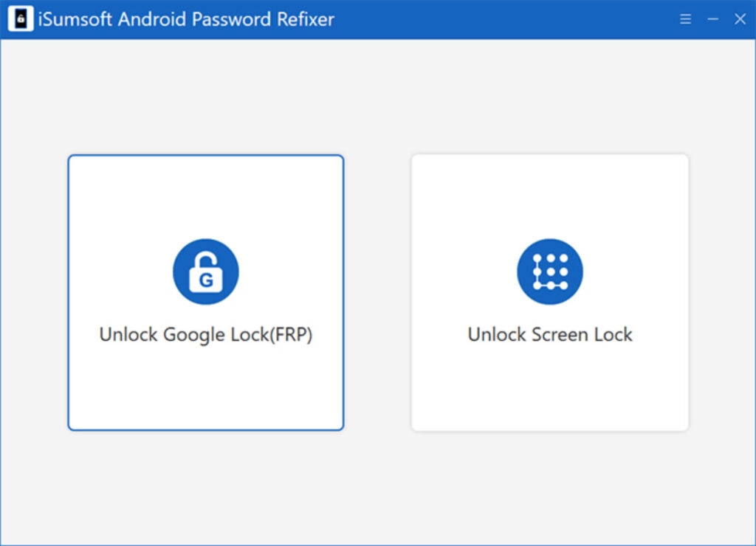The image size is (756, 546).
Task: Click the letter G on the padlock
Action: (206, 280)
